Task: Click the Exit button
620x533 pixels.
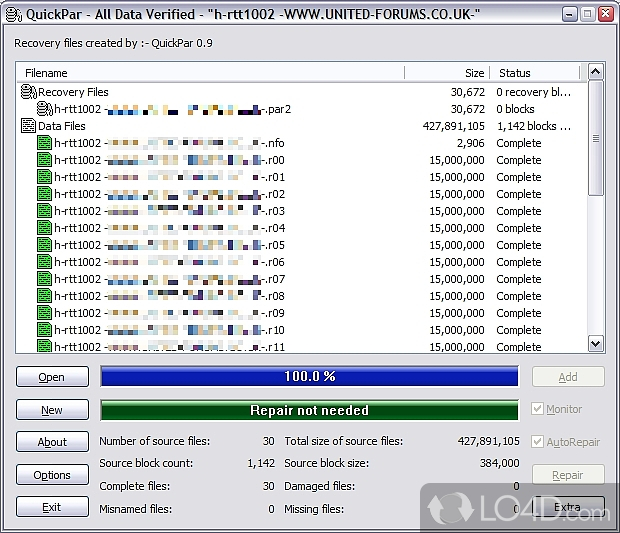Action: click(52, 507)
